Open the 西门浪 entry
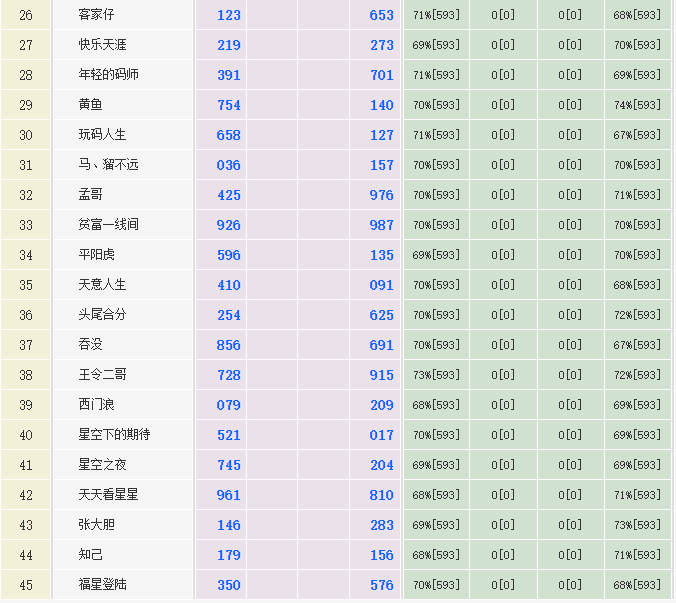 (96, 405)
